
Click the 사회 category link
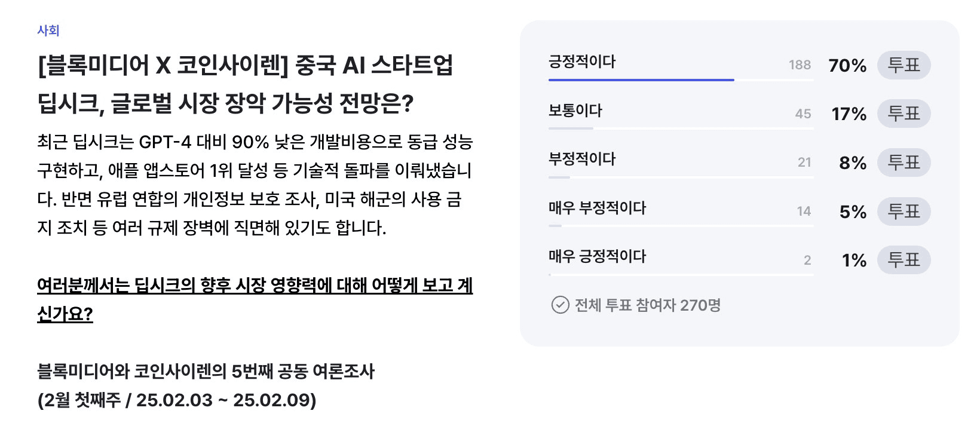pyautogui.click(x=48, y=30)
